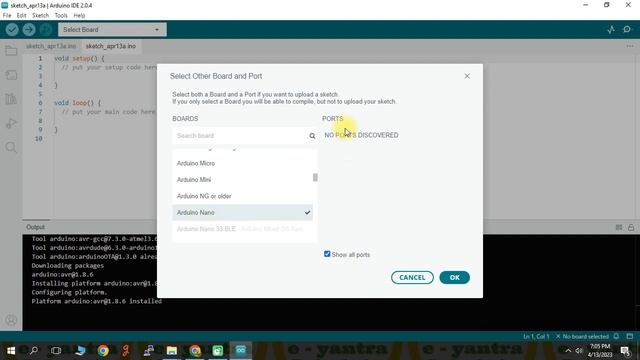This screenshot has height=360, width=640.
Task: Open File Explorer from the taskbar
Action: pyautogui.click(x=172, y=351)
